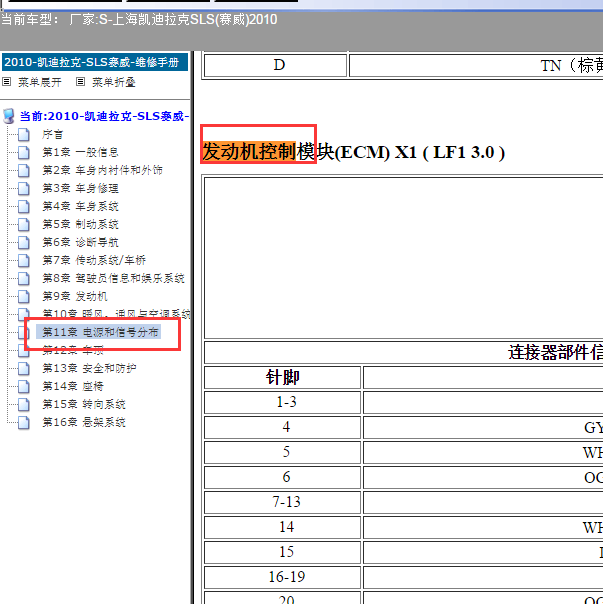Click the 2010-凯迪拉克-SLS赛威-维修手册 panel title
This screenshot has height=604, width=603.
[x=95, y=62]
